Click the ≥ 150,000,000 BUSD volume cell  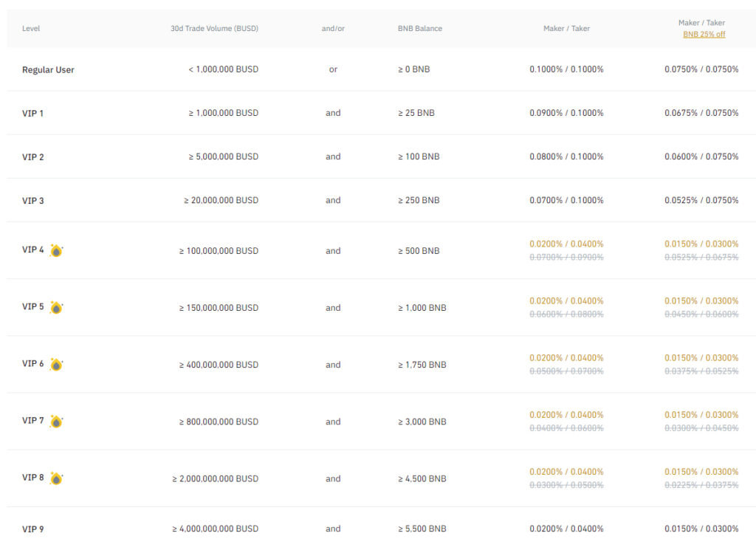tap(219, 308)
